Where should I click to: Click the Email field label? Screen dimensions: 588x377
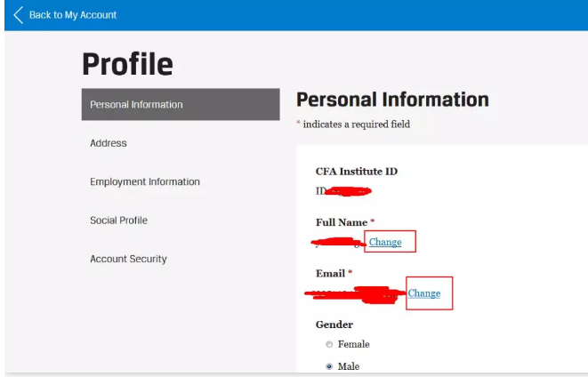[x=329, y=273]
